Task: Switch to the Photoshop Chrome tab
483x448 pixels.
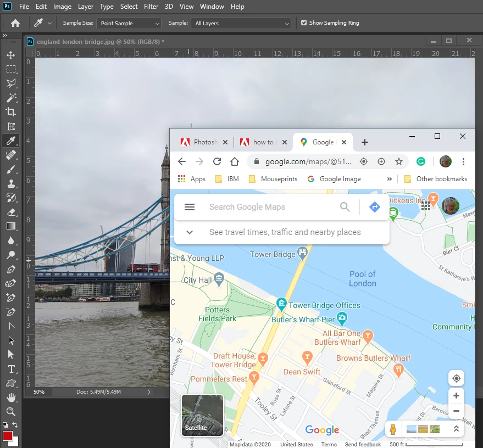Action: click(x=204, y=142)
